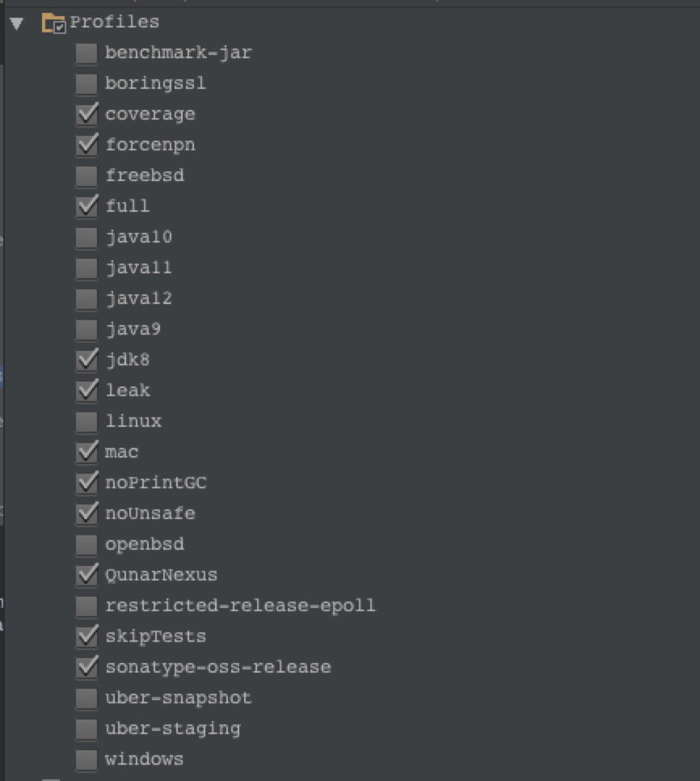Collapse the Profiles tree node

tap(17, 23)
